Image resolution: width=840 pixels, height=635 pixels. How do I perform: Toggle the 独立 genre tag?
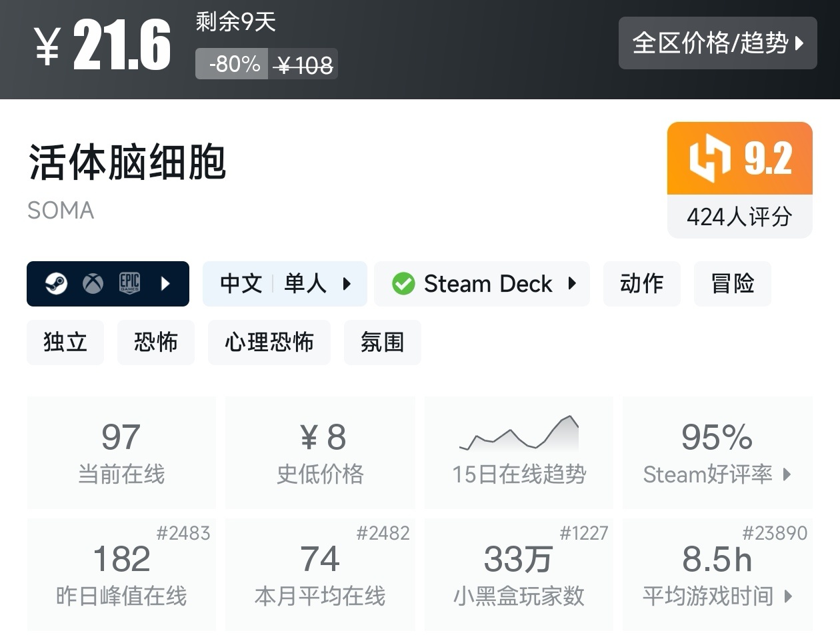click(x=65, y=342)
